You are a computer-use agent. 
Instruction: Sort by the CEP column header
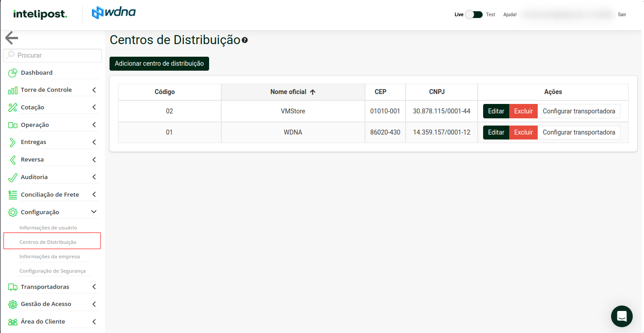click(x=385, y=92)
